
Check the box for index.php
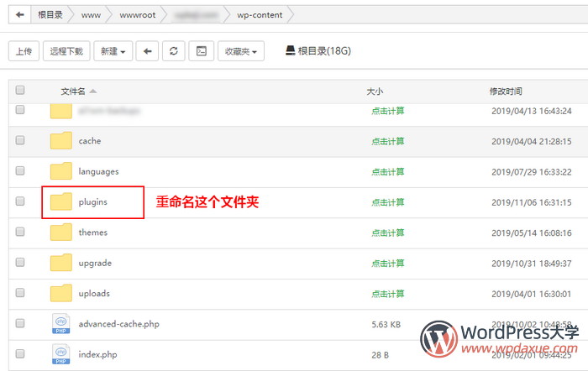[20, 353]
